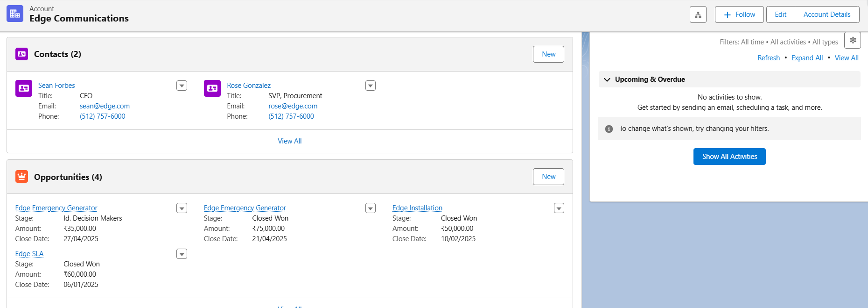Click Expand All in activity timeline
The height and width of the screenshot is (308, 868).
(x=807, y=58)
